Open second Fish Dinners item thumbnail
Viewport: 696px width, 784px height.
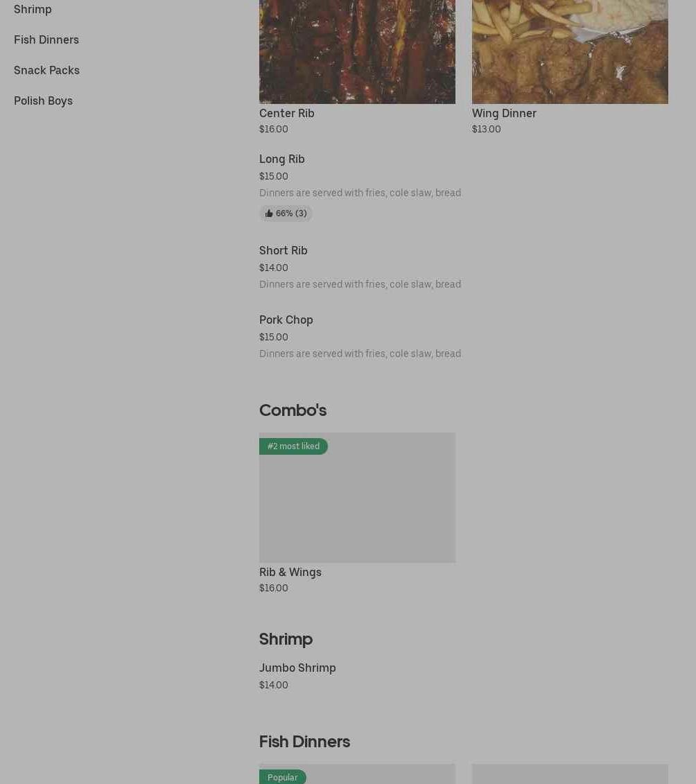coord(570,774)
